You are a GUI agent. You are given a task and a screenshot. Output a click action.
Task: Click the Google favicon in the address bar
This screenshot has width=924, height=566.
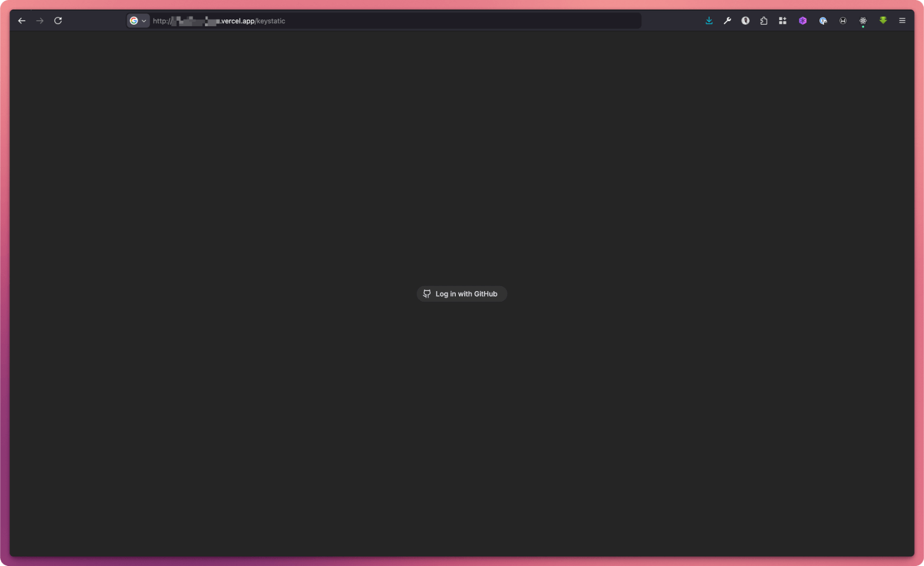[x=135, y=21]
